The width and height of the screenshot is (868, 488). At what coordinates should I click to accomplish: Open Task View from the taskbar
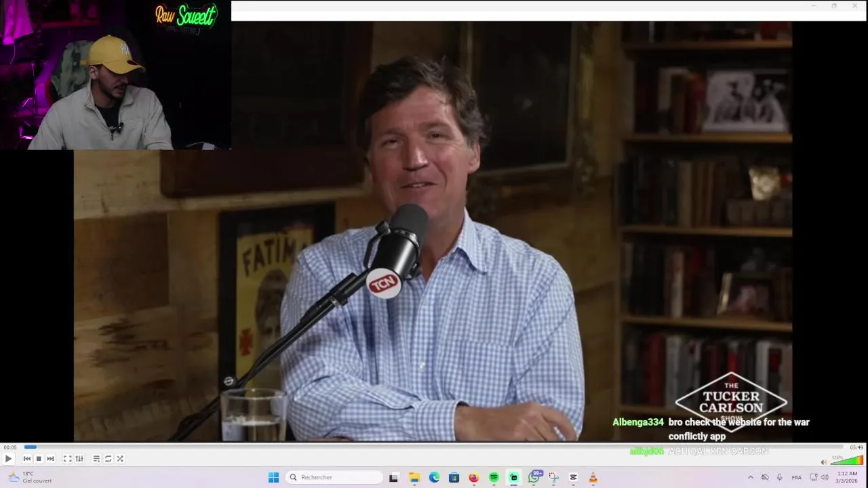pyautogui.click(x=393, y=477)
